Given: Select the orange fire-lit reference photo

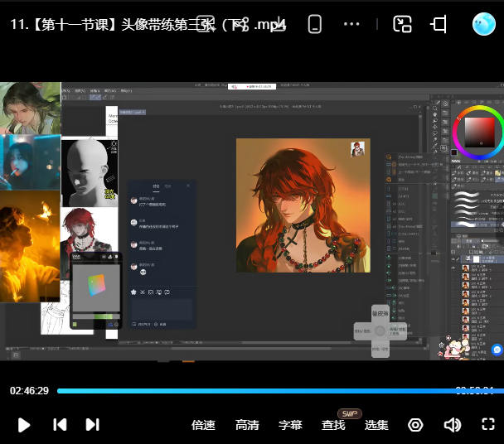Looking at the screenshot, I should click(30, 246).
